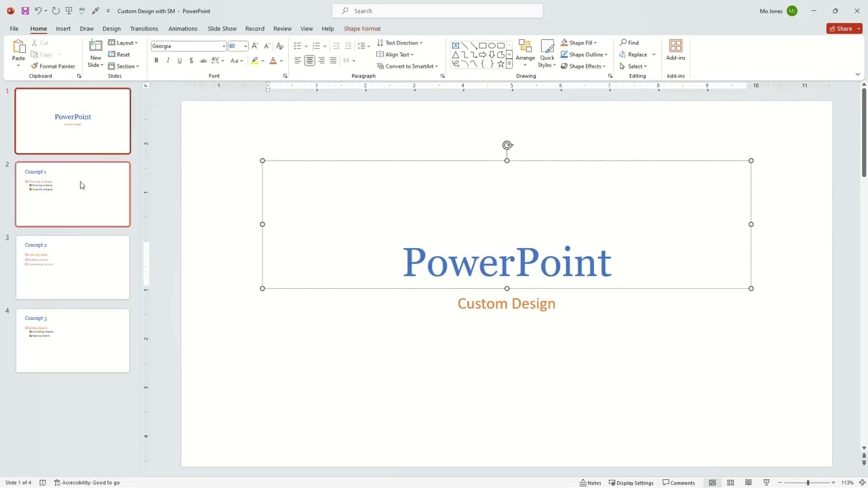
Task: Start Slide Show from status bar
Action: tap(766, 483)
